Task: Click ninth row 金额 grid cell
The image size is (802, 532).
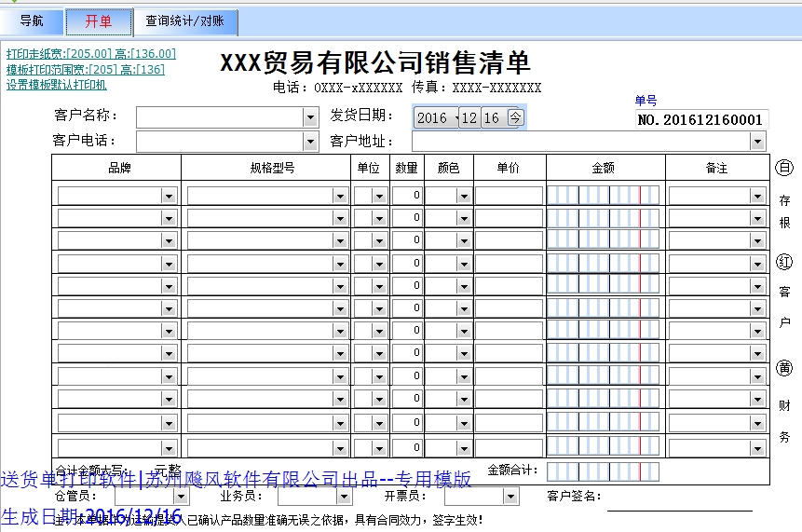Action: pos(603,375)
